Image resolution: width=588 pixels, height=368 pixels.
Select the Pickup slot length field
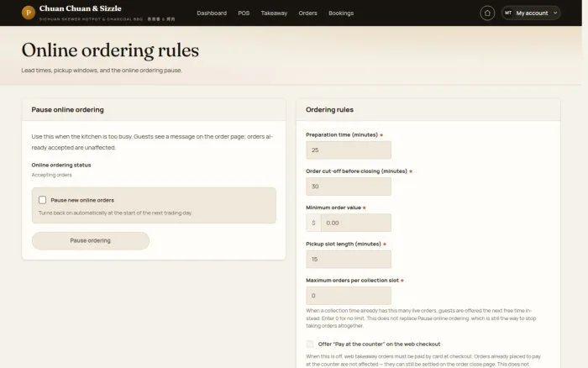coord(349,260)
